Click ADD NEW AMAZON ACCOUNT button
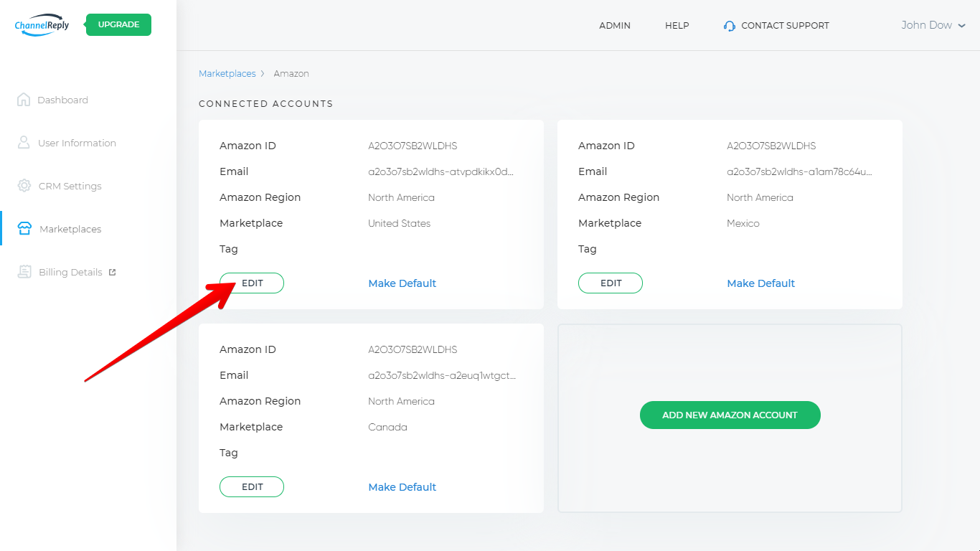 pyautogui.click(x=730, y=415)
